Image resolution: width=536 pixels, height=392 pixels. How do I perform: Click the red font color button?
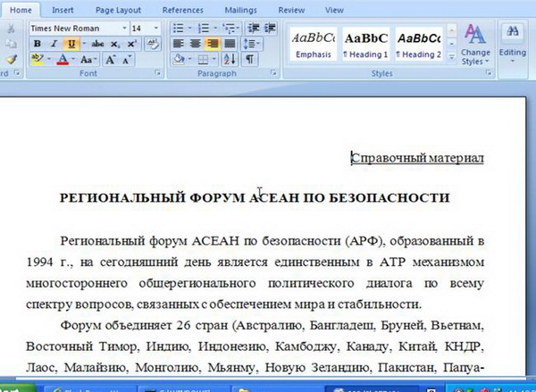click(x=63, y=60)
